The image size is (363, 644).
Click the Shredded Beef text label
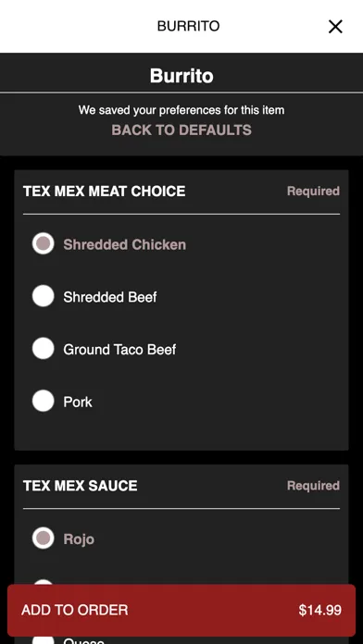(x=110, y=297)
